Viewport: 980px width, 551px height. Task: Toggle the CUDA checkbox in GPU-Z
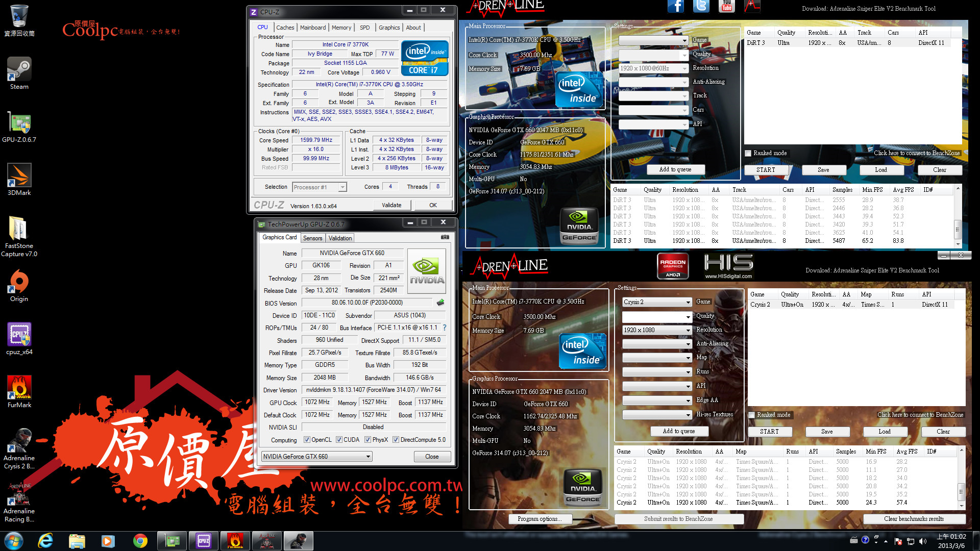[339, 440]
